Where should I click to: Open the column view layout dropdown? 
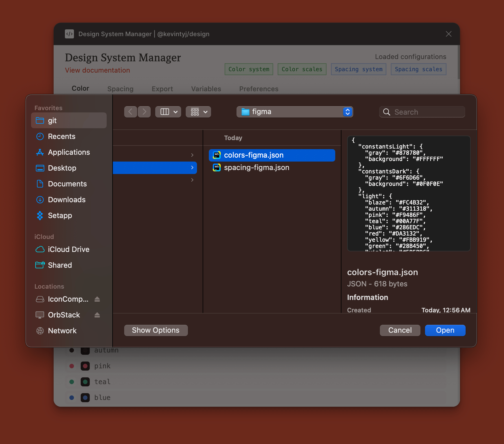pyautogui.click(x=168, y=112)
